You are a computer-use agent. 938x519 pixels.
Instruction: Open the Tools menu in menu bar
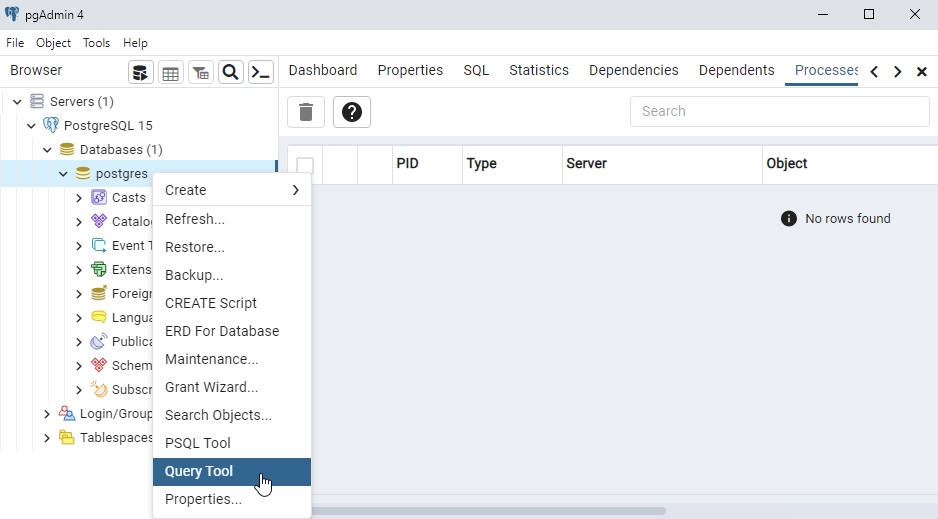(x=97, y=43)
